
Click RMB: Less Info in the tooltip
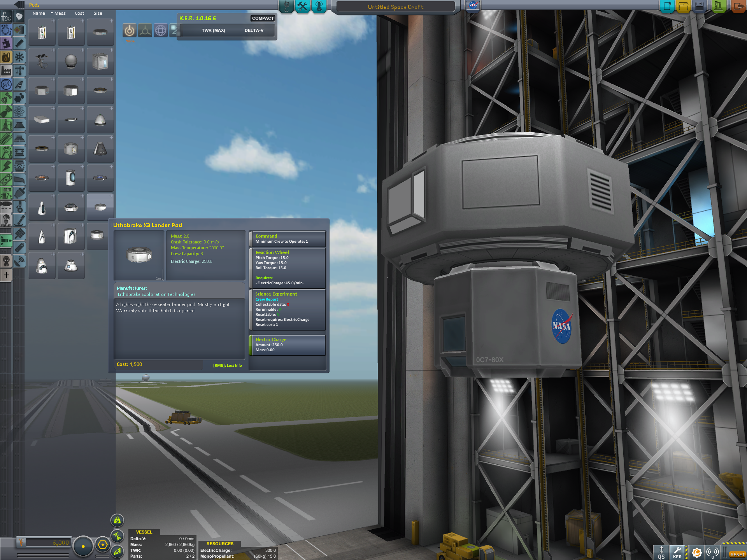[x=227, y=365]
